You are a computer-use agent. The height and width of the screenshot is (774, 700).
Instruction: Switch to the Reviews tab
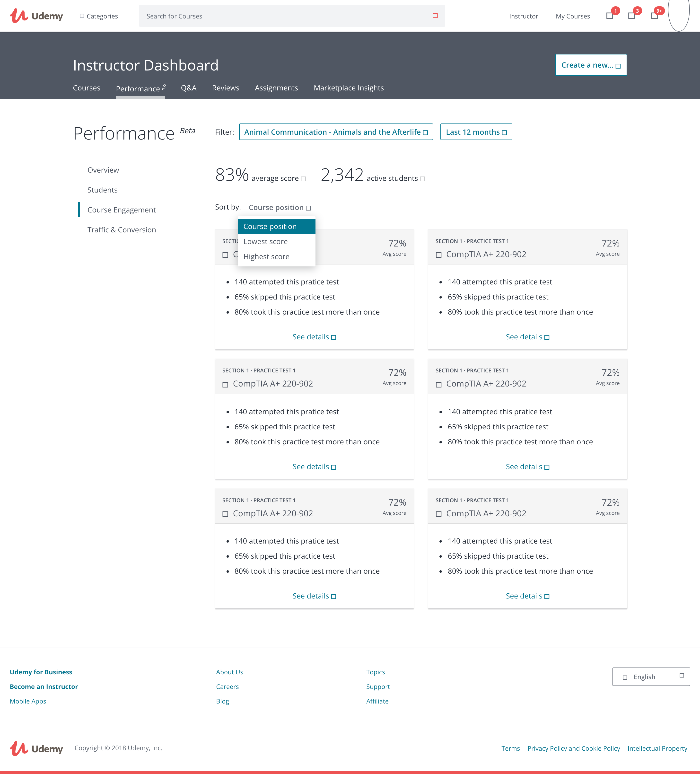click(226, 88)
